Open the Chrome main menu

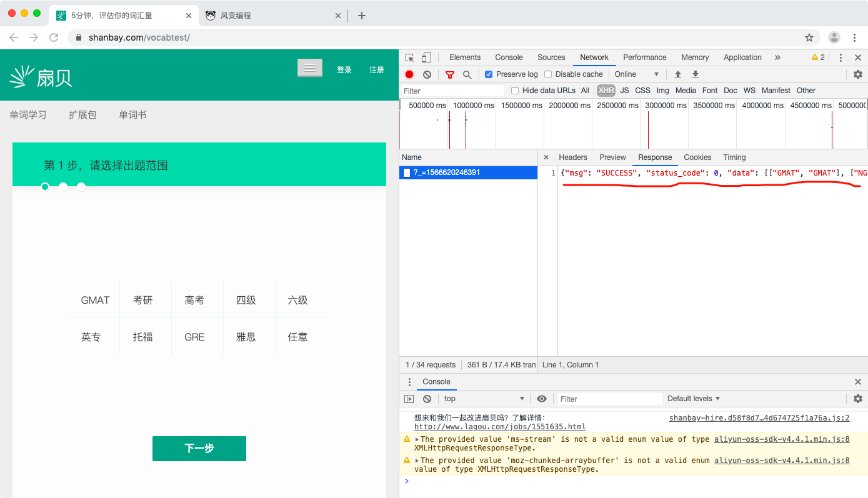855,37
